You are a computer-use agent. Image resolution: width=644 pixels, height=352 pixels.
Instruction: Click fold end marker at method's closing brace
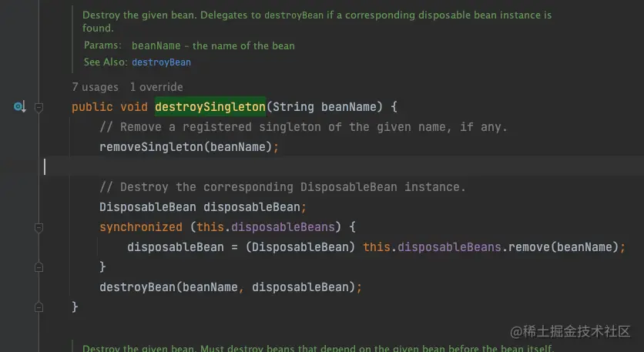[39, 307]
